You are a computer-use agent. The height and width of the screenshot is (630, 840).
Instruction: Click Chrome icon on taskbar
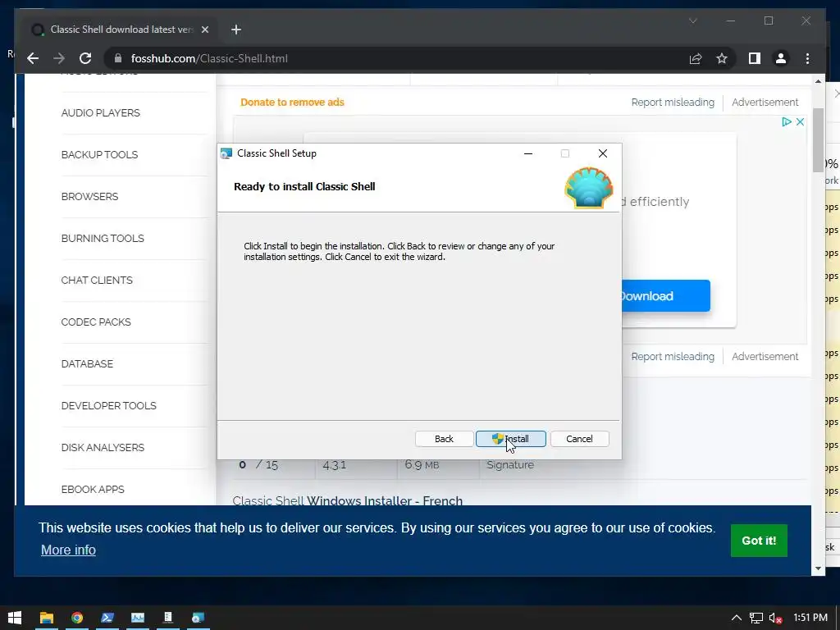pos(77,618)
